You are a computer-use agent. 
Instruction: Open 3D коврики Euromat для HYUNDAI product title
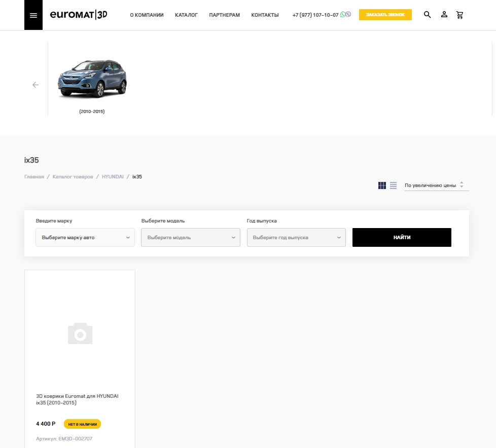tap(77, 399)
